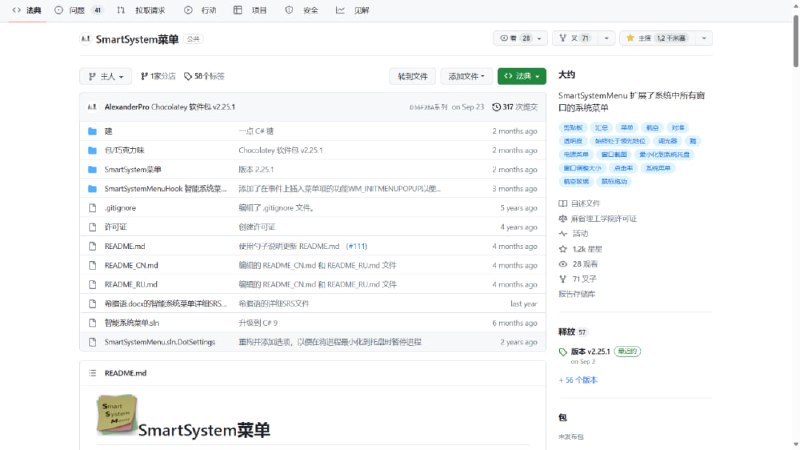The height and width of the screenshot is (450, 800).
Task: Click the Go to file button
Action: tap(413, 76)
